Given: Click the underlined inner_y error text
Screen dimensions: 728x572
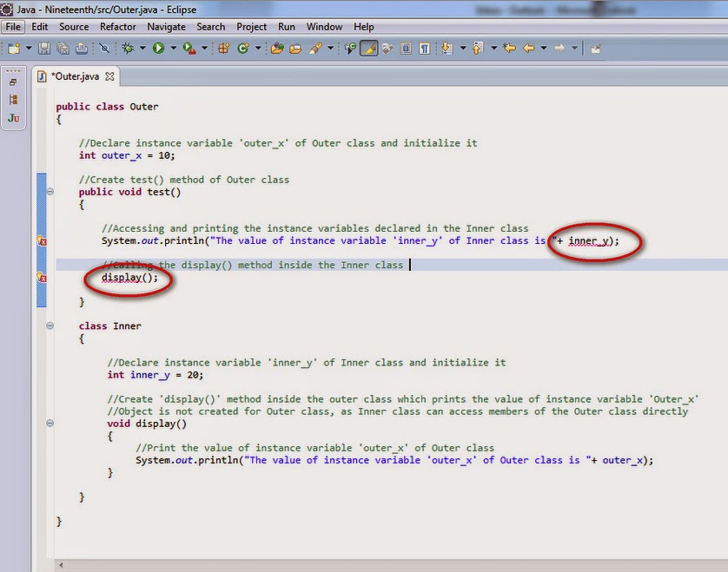Looking at the screenshot, I should pos(589,241).
